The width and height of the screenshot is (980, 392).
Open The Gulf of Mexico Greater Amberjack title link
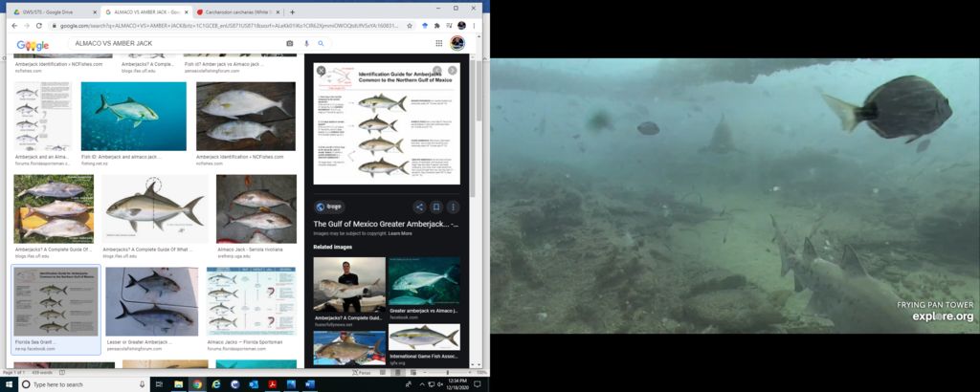pyautogui.click(x=385, y=224)
